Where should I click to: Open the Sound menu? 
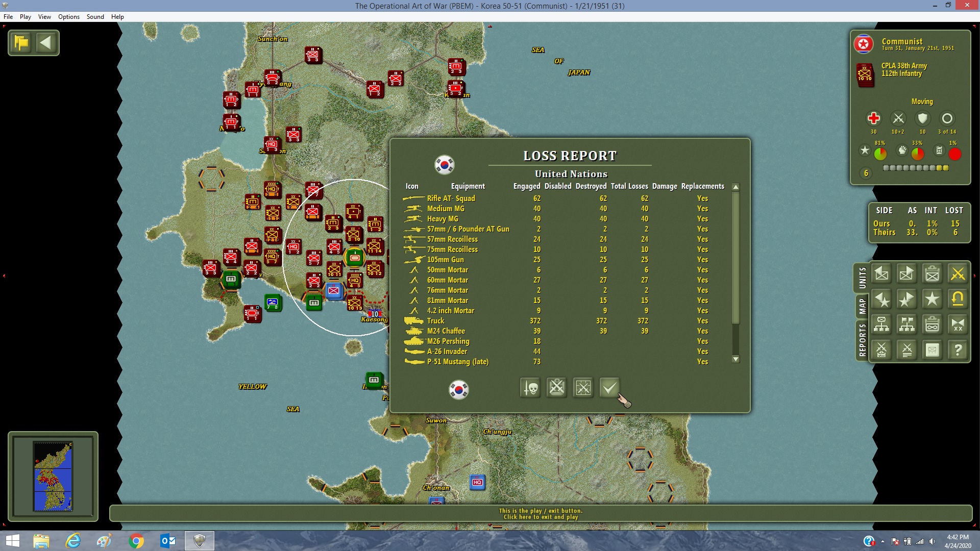pyautogui.click(x=95, y=17)
